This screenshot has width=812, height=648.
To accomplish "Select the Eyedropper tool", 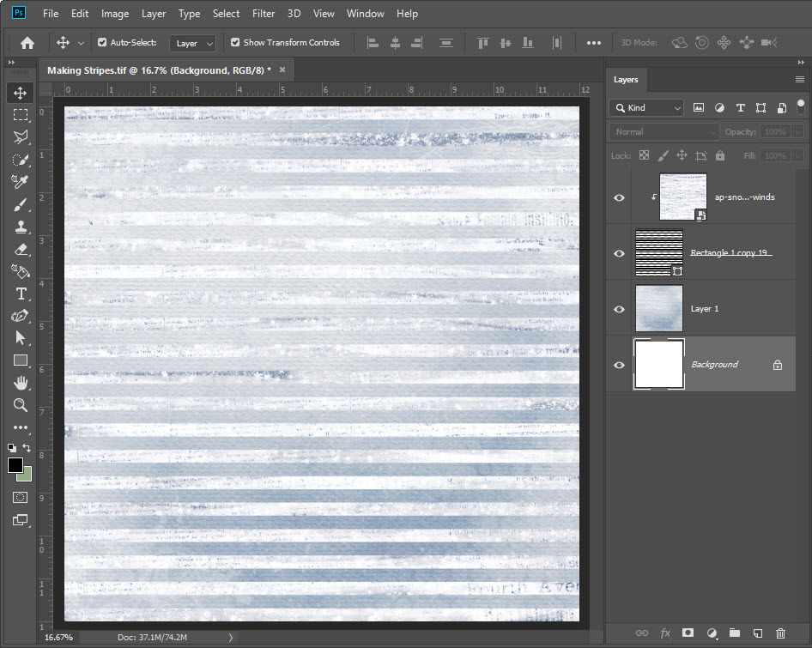I will (21, 182).
